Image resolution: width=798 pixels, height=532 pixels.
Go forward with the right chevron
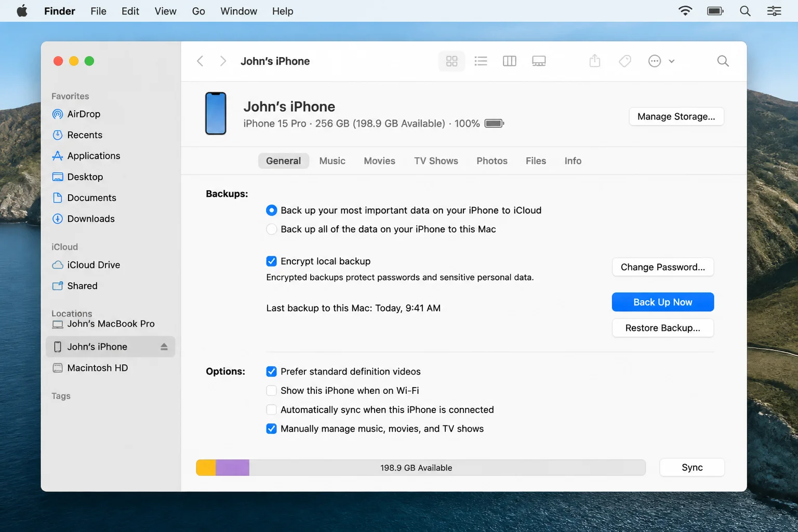pyautogui.click(x=223, y=61)
